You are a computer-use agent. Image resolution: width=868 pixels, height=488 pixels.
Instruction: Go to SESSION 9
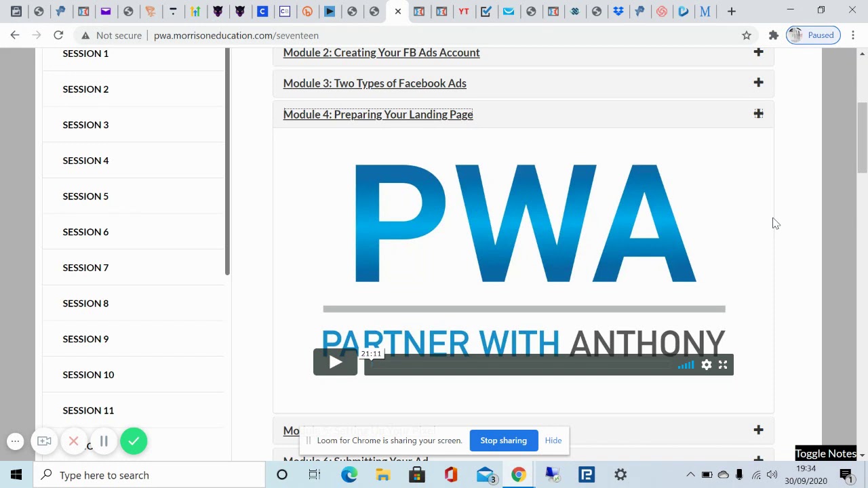click(x=85, y=339)
